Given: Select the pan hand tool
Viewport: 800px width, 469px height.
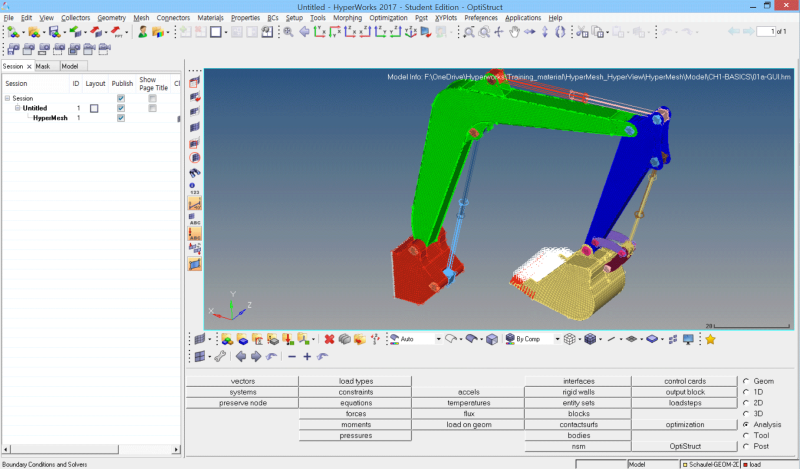Looking at the screenshot, I should [514, 32].
